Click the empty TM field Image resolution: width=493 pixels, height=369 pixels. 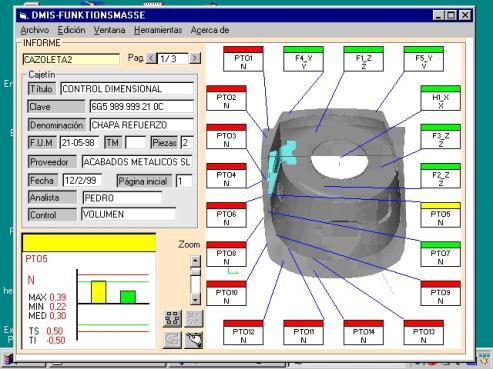click(x=135, y=143)
